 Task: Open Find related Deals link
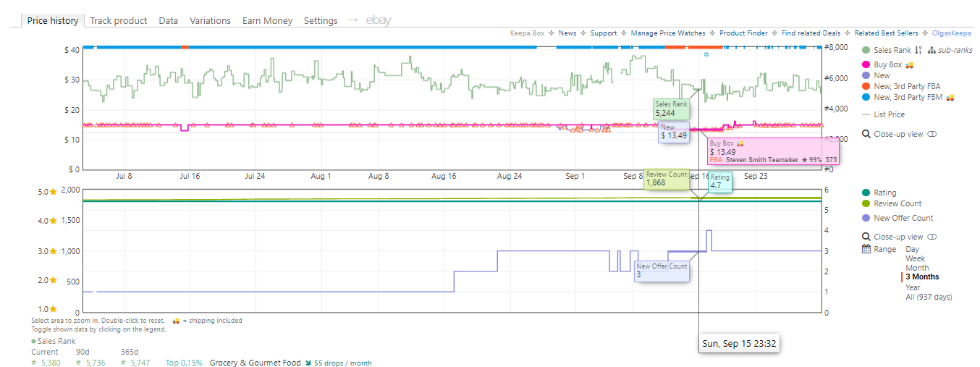[811, 33]
